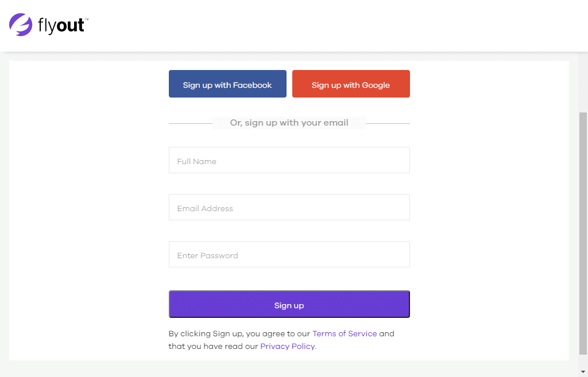Click the top header bar area
The height and width of the screenshot is (377, 588).
345,26
